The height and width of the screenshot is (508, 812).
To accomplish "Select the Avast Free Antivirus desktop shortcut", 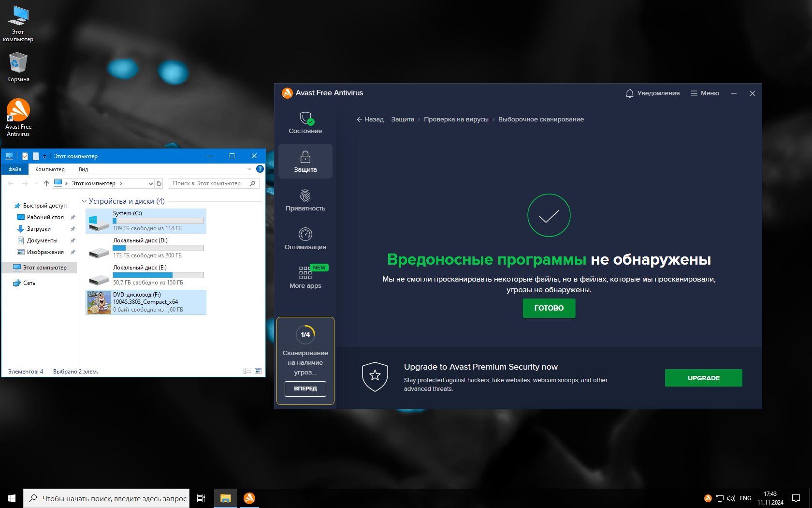I will coord(18,118).
